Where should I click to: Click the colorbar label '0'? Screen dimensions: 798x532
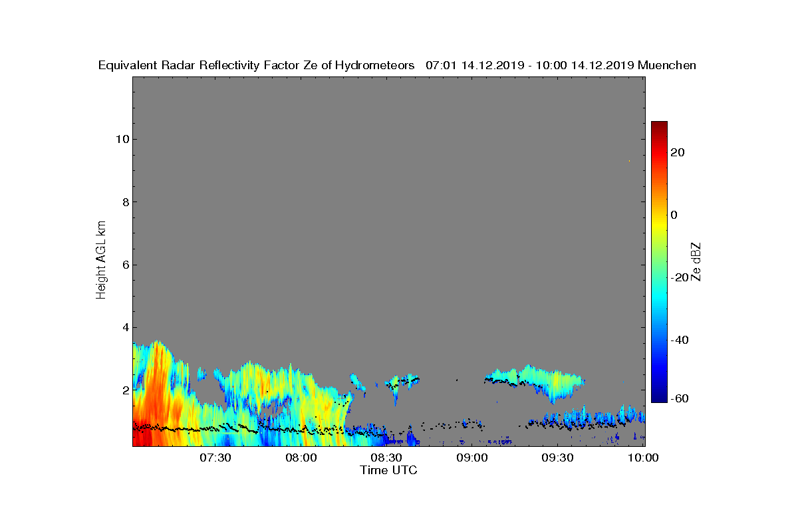click(674, 215)
